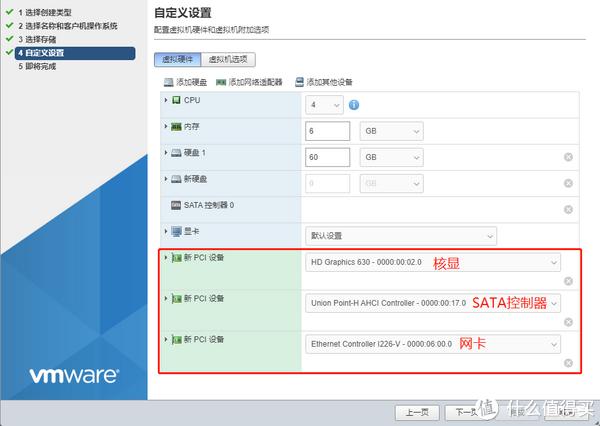Open the memory unit GB dropdown
Viewport: 600px width, 426px height.
(x=391, y=131)
